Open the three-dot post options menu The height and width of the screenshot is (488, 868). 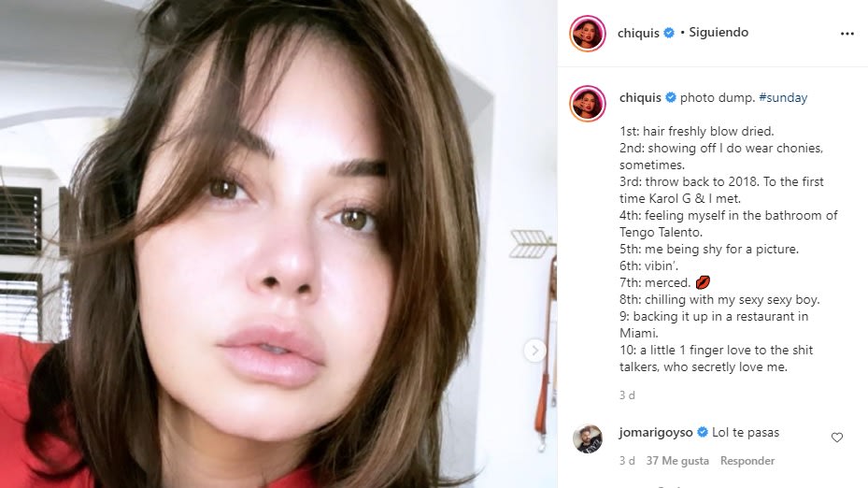(847, 34)
